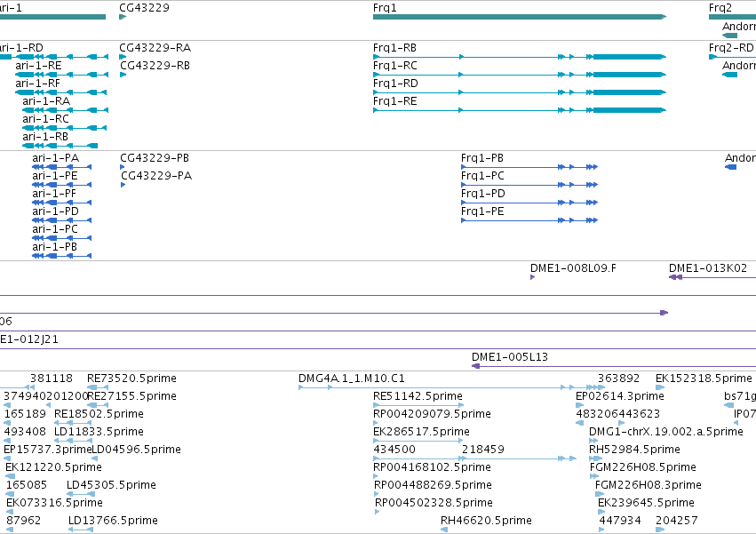Click the ari-1-PB protein label
Viewport: 756px width, 534px height.
55,248
